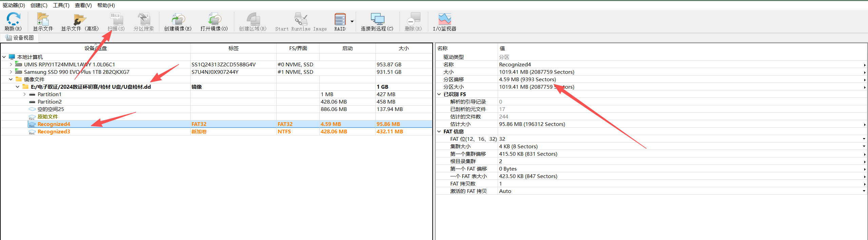Screen dimensions: 868x240
Task: Open the 激活的 FAT 拷贝 dropdown
Action: click(864, 191)
